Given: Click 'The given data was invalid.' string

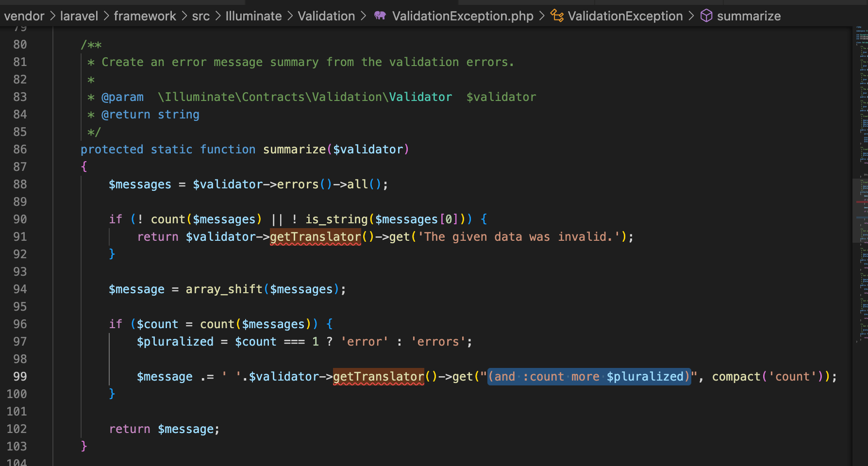Looking at the screenshot, I should pyautogui.click(x=518, y=237).
